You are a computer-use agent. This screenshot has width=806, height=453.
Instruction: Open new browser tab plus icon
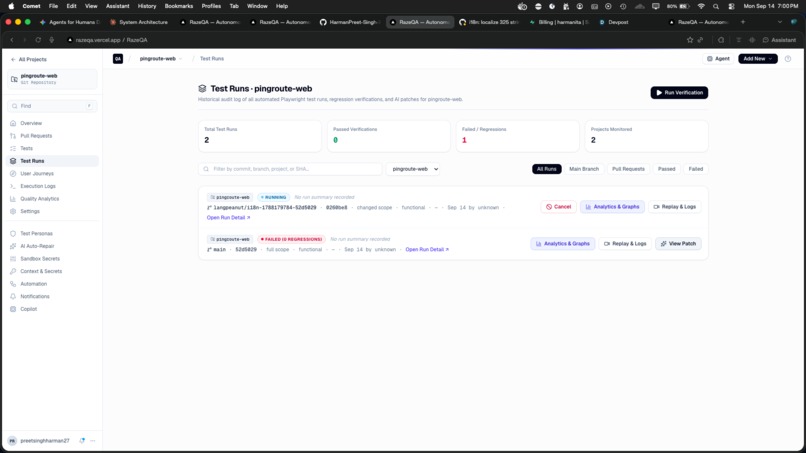tap(743, 22)
